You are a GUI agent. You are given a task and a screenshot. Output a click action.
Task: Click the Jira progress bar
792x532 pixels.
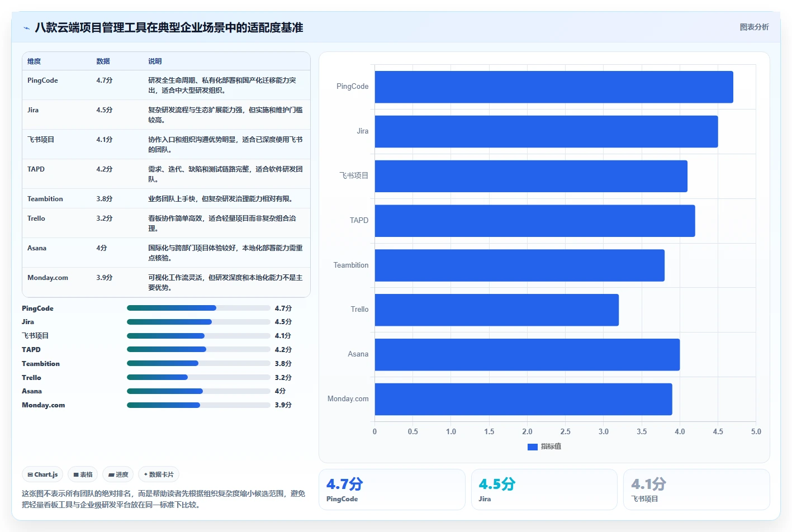[198, 322]
